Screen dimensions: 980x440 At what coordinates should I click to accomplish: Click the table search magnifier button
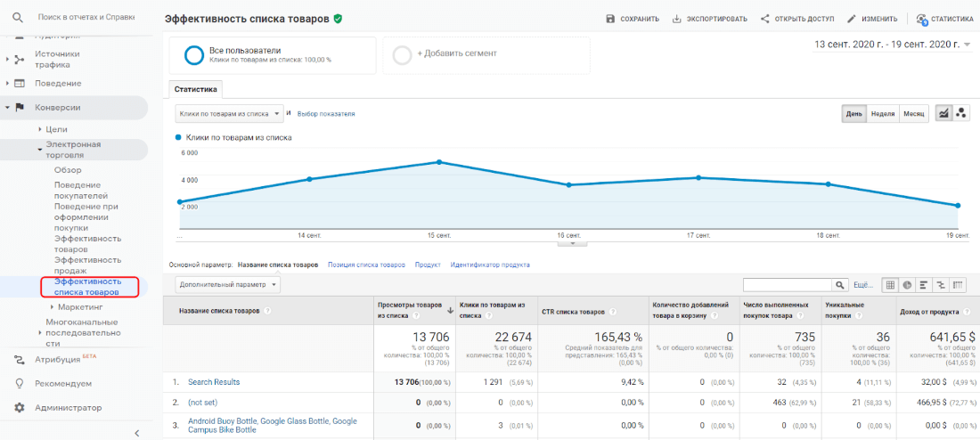[841, 285]
